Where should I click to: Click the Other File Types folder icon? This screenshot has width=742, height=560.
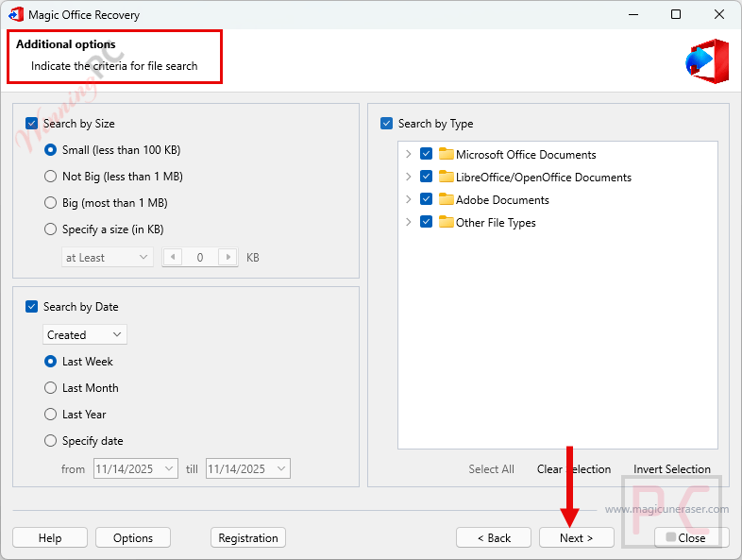click(x=446, y=222)
